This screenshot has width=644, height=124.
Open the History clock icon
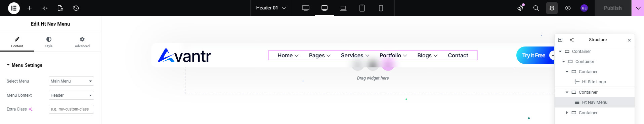76,8
